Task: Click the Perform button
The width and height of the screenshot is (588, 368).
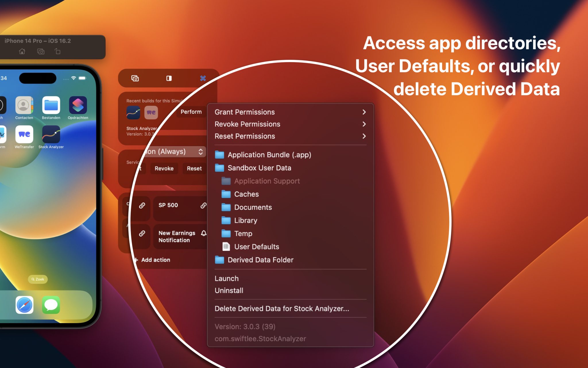Action: pos(191,112)
